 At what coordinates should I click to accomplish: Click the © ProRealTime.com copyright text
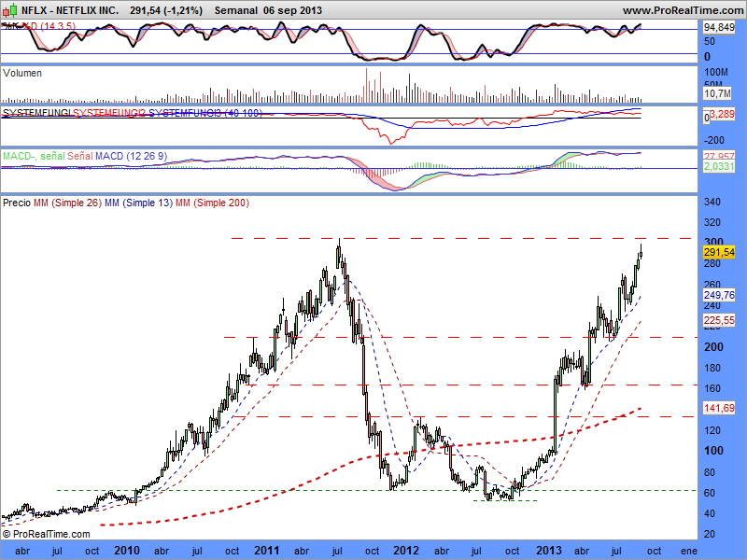pyautogui.click(x=46, y=534)
